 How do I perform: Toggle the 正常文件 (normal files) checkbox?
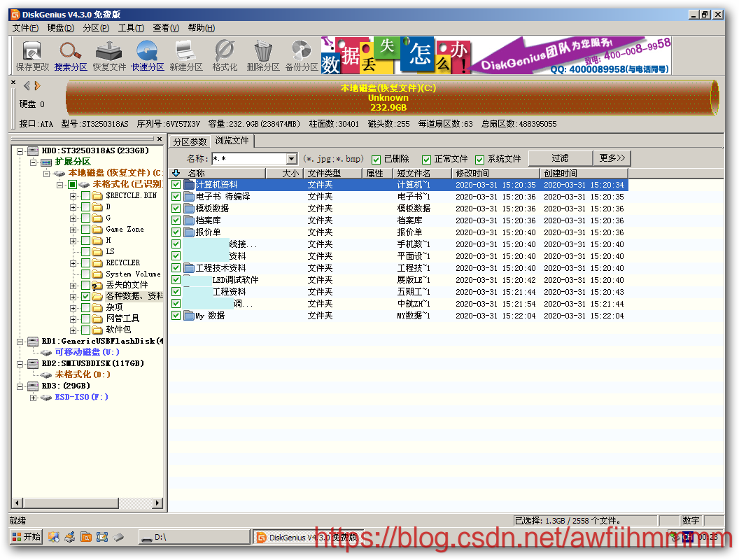click(426, 160)
